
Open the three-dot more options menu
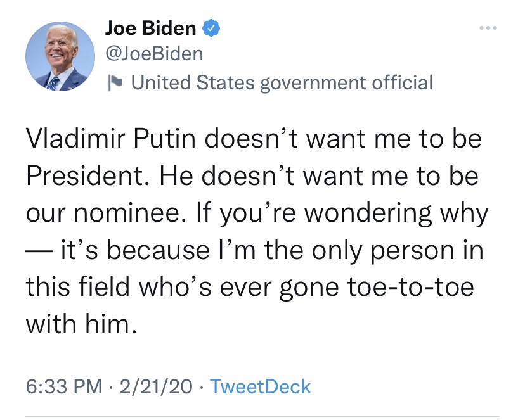(488, 28)
